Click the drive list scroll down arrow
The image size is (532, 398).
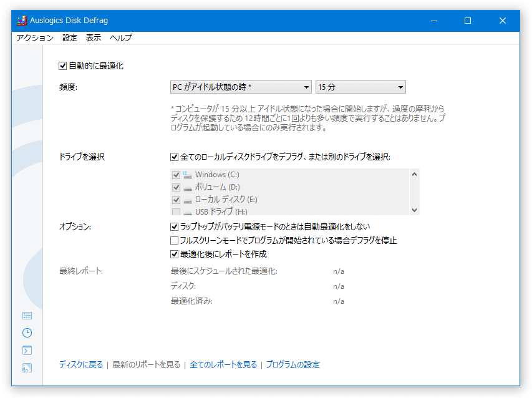pos(414,210)
